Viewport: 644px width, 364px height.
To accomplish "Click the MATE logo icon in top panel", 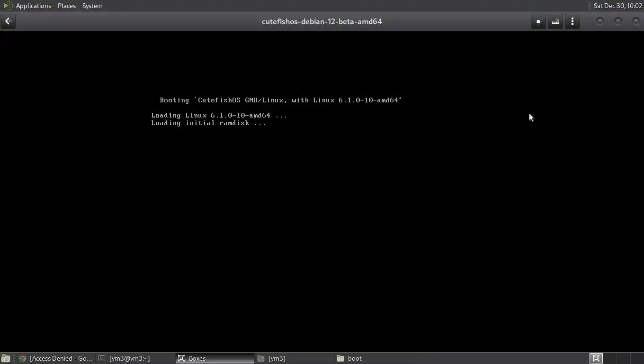I will point(8,6).
